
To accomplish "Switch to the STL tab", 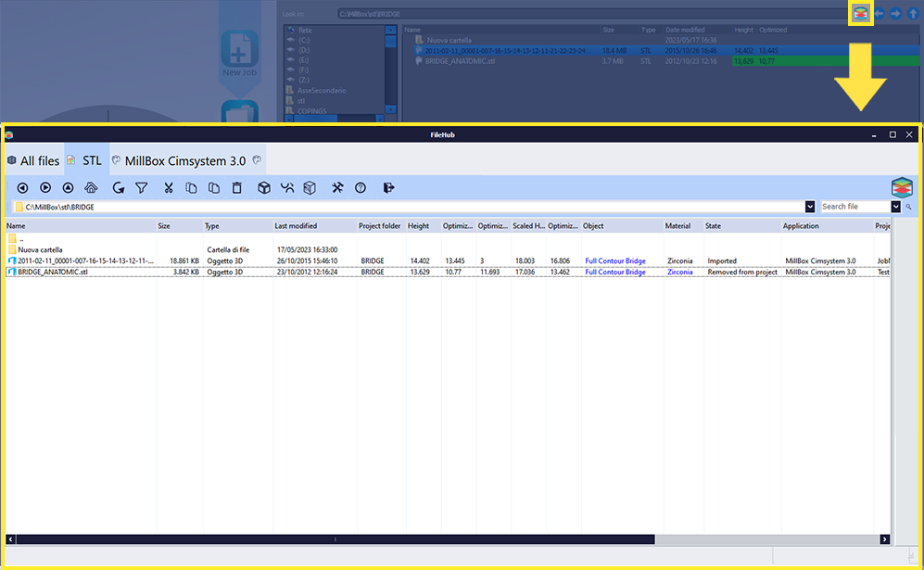I will (x=86, y=161).
